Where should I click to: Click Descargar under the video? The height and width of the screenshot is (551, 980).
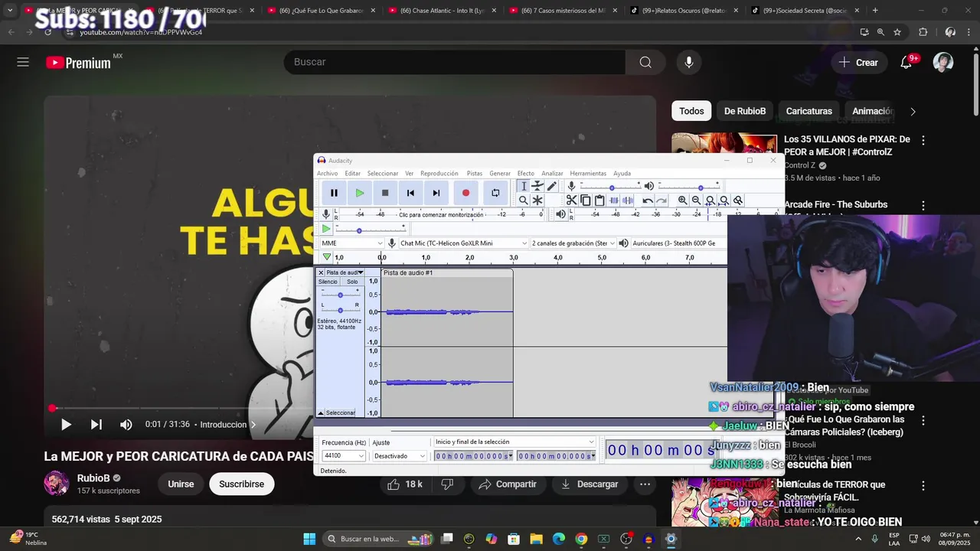point(590,484)
